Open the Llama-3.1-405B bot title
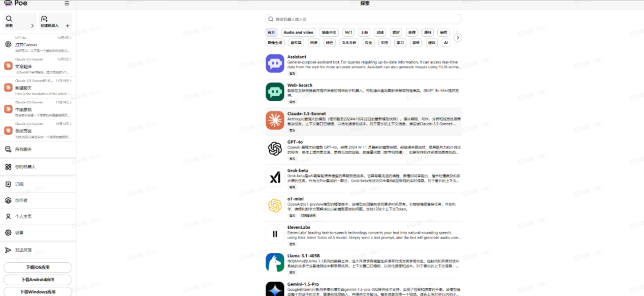The height and width of the screenshot is (296, 644). point(304,256)
